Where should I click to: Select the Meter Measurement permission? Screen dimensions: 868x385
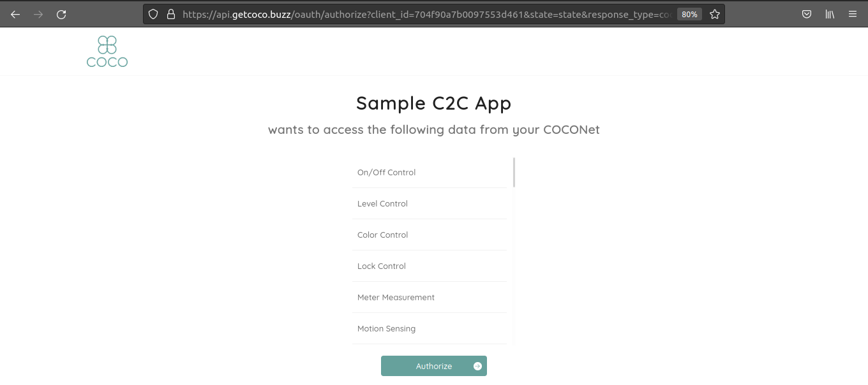[396, 298]
